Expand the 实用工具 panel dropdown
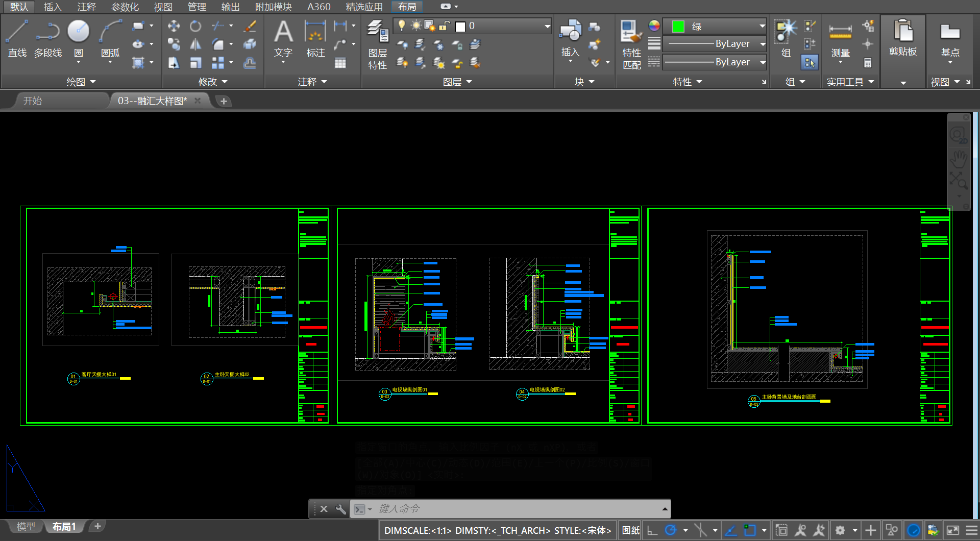Screen dimensions: 980x541 pyautogui.click(x=851, y=82)
